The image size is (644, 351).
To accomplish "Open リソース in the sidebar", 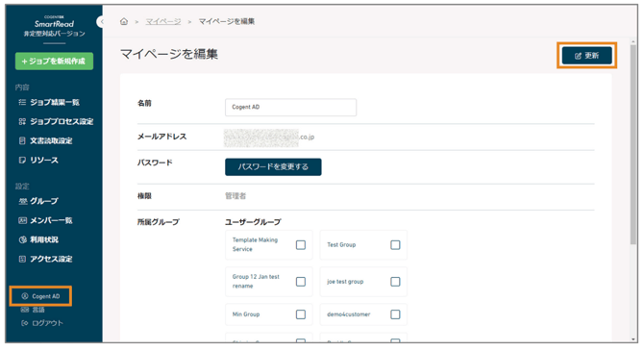I will coord(44,161).
